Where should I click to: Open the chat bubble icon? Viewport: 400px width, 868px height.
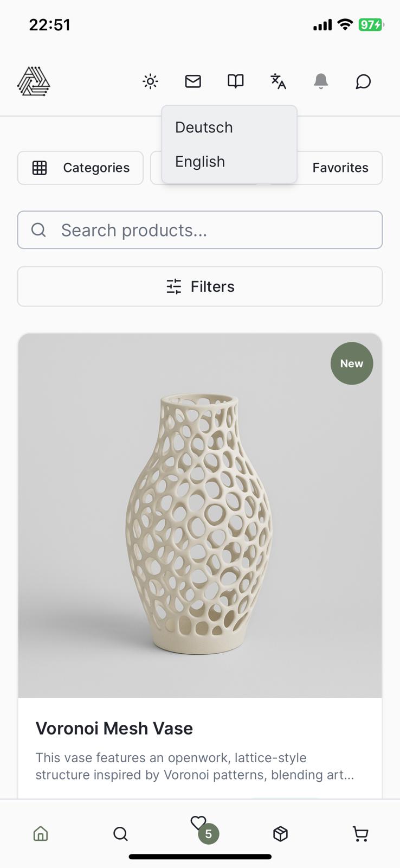click(x=363, y=81)
